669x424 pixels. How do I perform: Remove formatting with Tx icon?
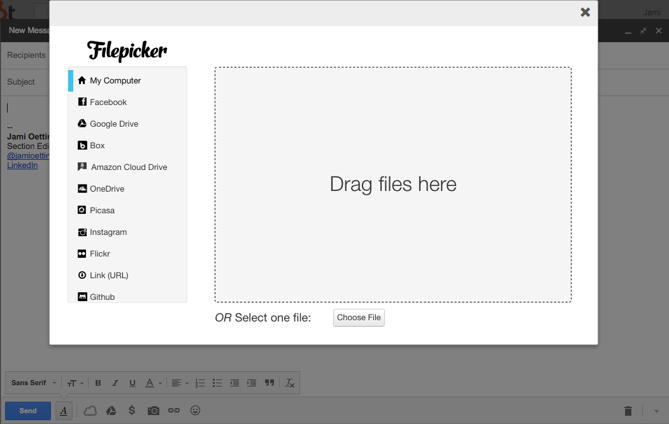(x=290, y=383)
